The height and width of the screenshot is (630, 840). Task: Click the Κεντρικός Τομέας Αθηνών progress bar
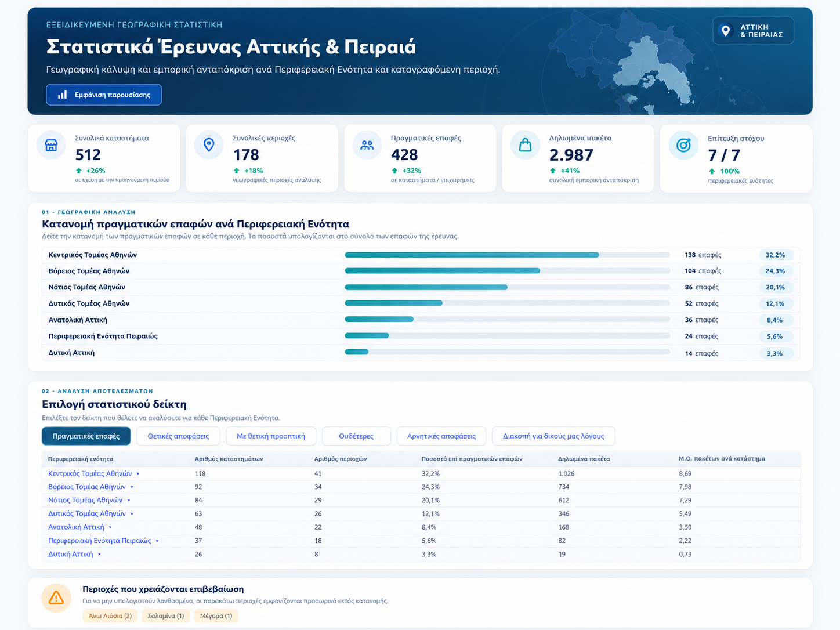508,255
